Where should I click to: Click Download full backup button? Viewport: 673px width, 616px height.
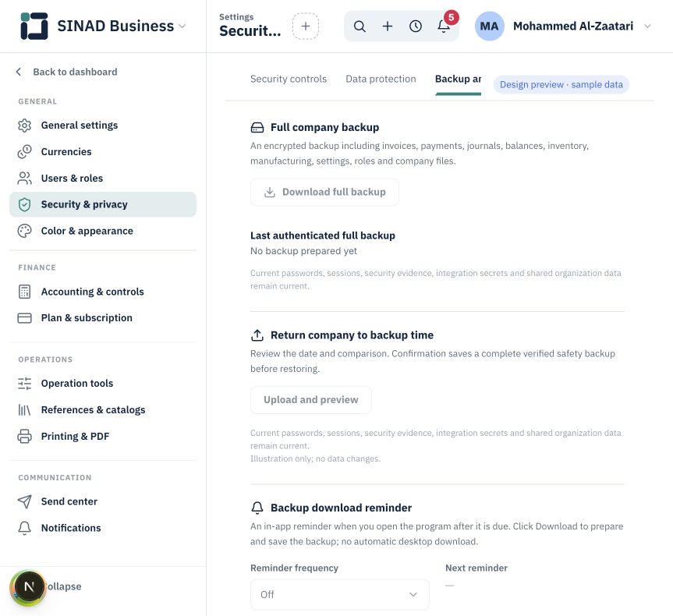point(324,192)
